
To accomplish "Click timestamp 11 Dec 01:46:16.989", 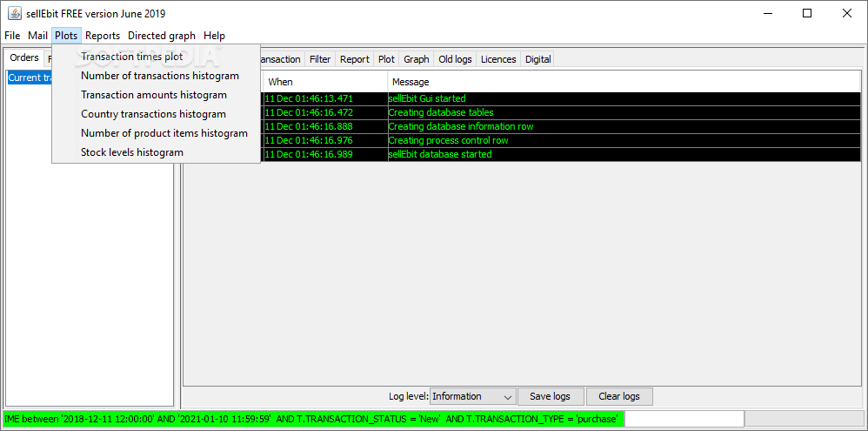I will click(x=309, y=154).
